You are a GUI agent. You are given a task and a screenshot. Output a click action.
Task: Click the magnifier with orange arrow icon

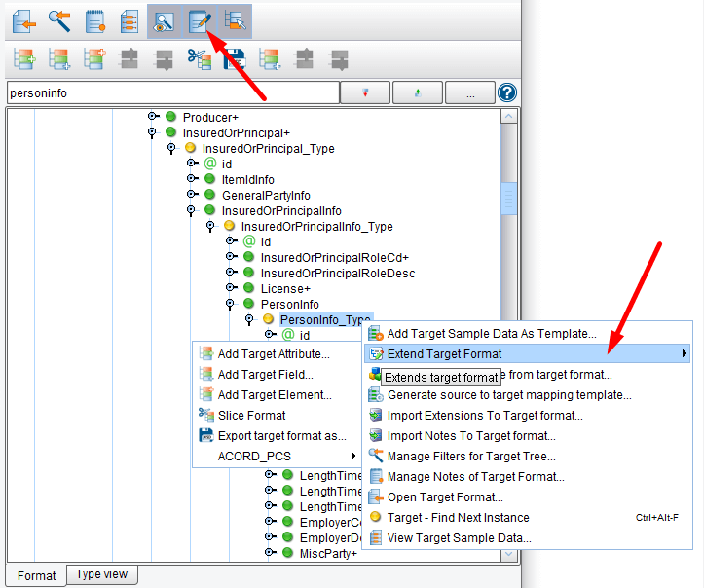click(59, 19)
